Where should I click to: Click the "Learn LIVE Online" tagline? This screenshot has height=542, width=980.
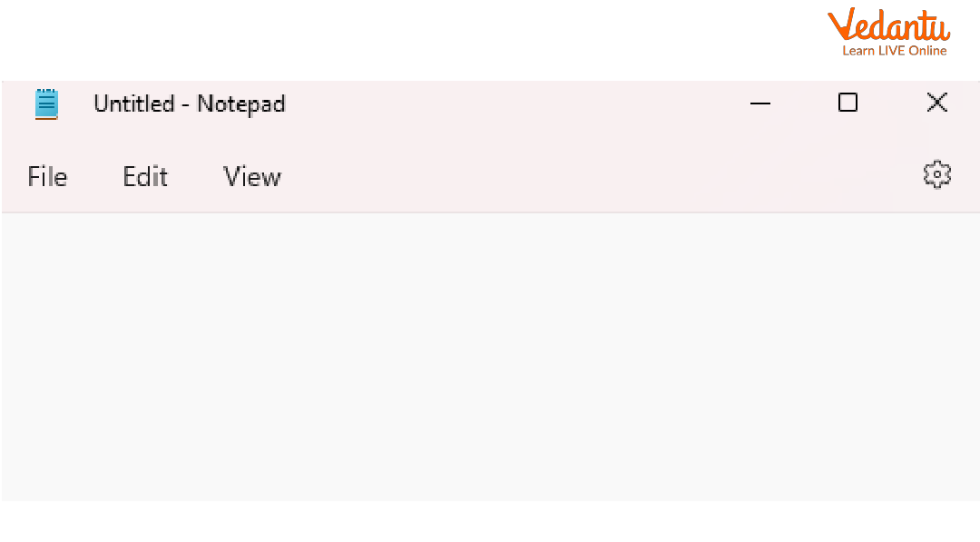894,51
